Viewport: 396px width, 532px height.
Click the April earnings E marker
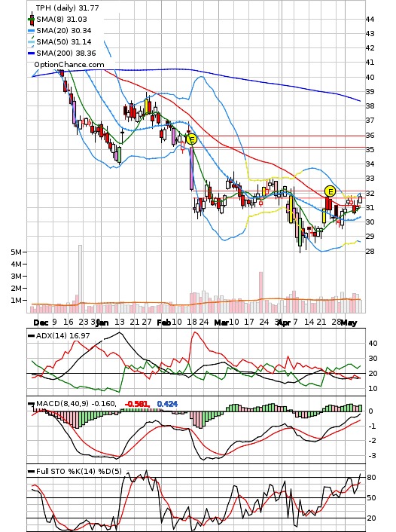330,191
